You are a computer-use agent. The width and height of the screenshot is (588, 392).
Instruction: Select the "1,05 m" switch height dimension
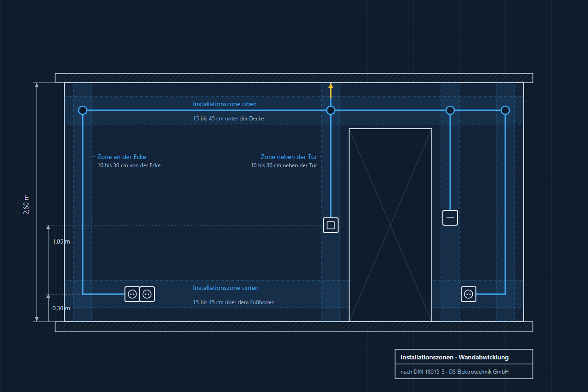tap(61, 241)
